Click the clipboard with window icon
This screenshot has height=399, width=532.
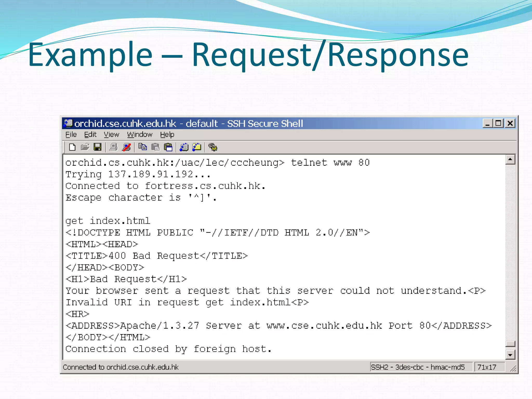(168, 147)
